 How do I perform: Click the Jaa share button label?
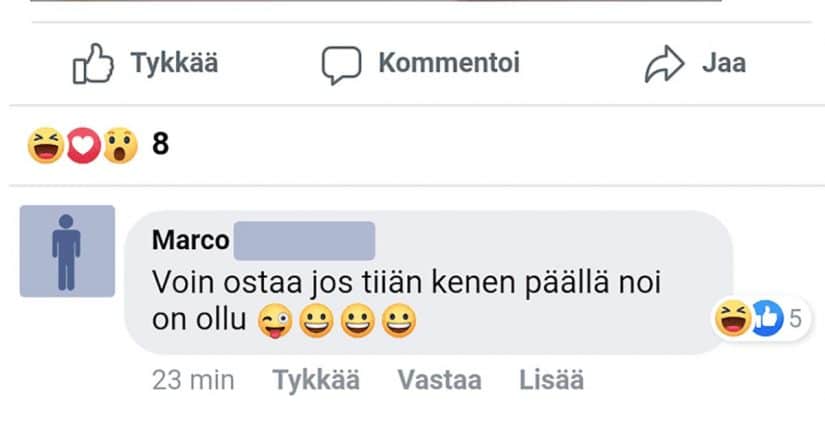[724, 64]
